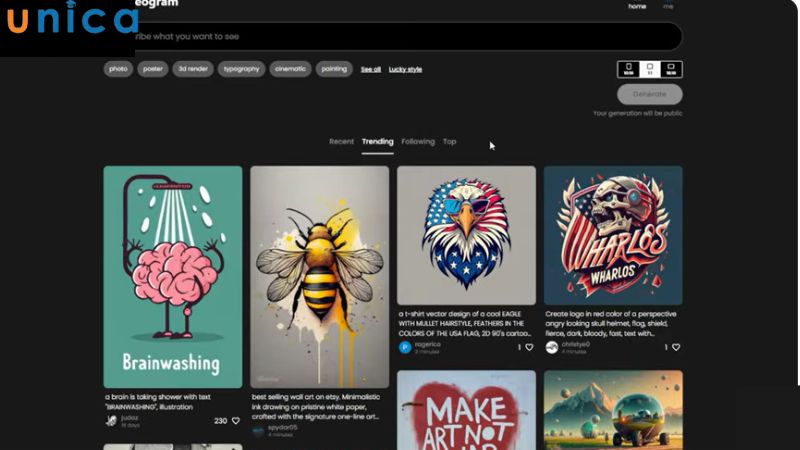Select the square 1:1 aspect ratio

(650, 70)
